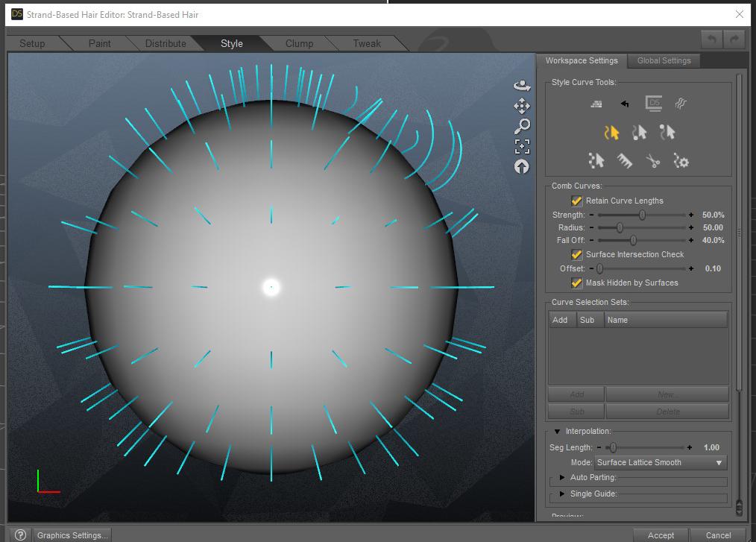Select the pan view four-arrow icon
Image resolution: width=756 pixels, height=542 pixels.
click(x=522, y=106)
